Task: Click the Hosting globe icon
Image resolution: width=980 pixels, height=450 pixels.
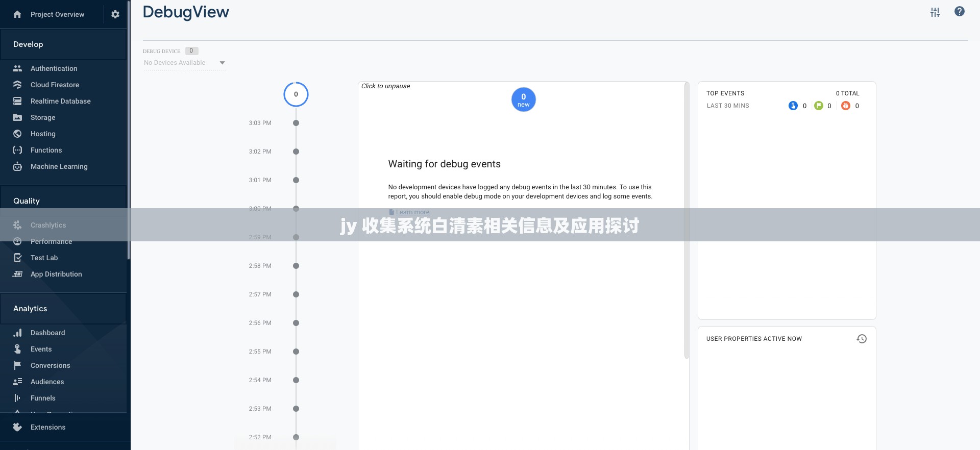Action: (x=17, y=134)
